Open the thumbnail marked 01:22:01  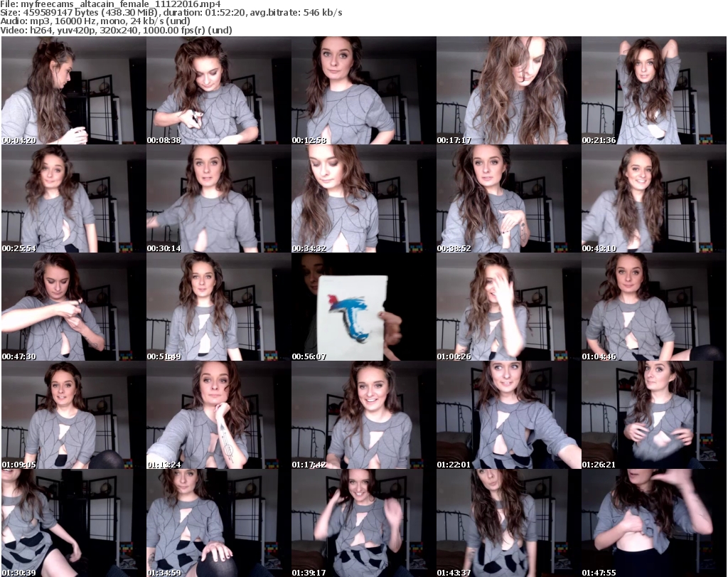[508, 415]
